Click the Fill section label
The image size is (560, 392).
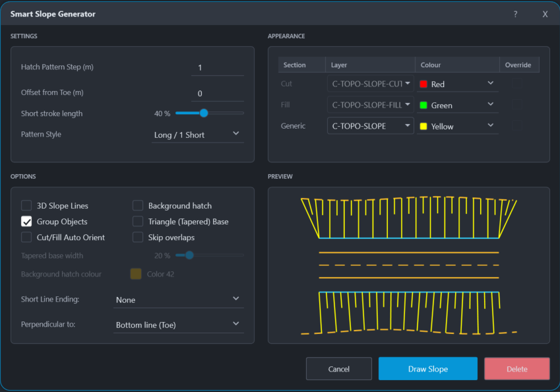tap(286, 105)
